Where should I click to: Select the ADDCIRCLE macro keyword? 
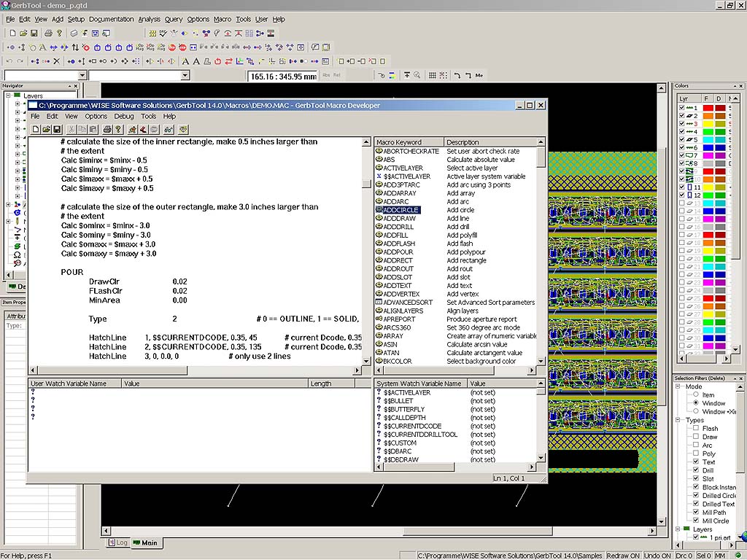400,210
